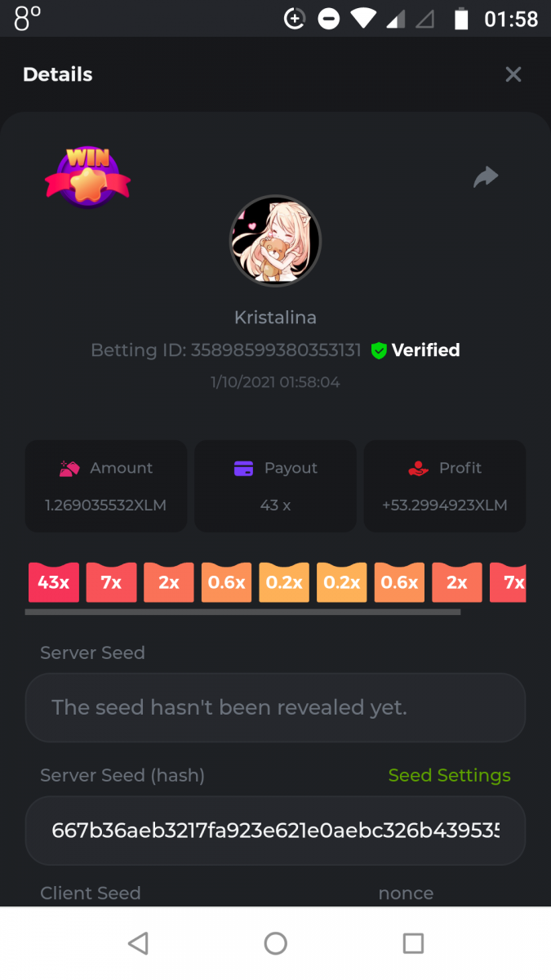This screenshot has width=551, height=980.
Task: Tap the Android recent apps square
Action: [413, 943]
